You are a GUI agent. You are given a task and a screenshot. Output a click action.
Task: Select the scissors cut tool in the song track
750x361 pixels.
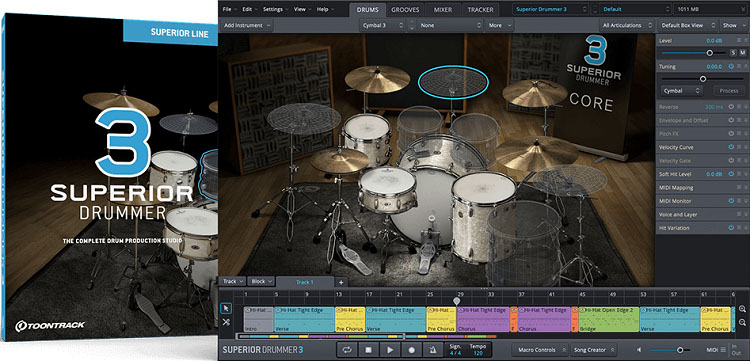226,322
